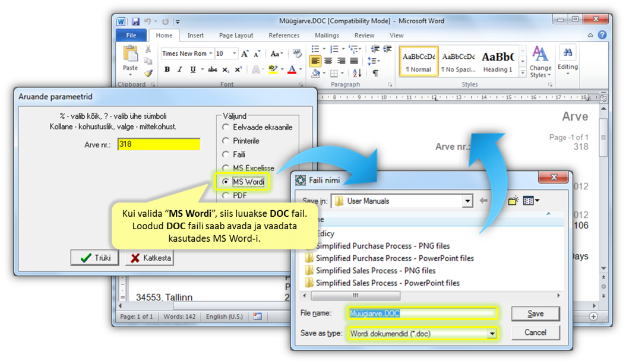
Task: Center-align text using the ribbon icon
Action: click(328, 61)
